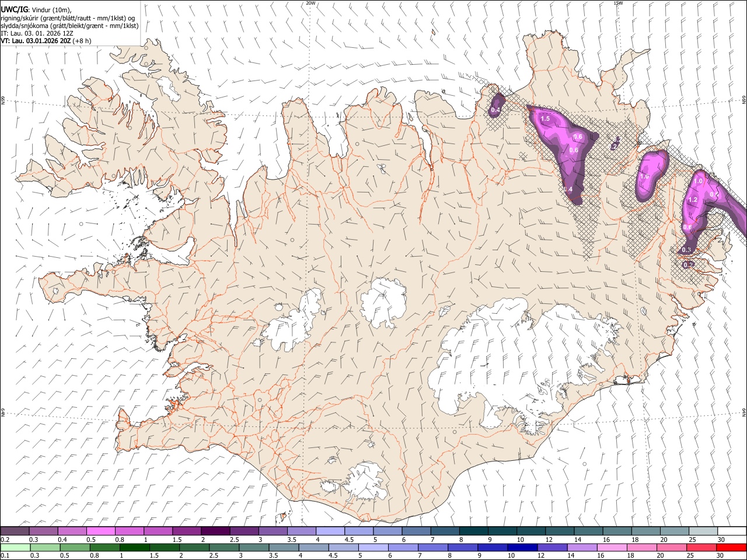Click the magenta 1.5 snow-scale swatch
Screen dimensions: 747x560
point(187,531)
